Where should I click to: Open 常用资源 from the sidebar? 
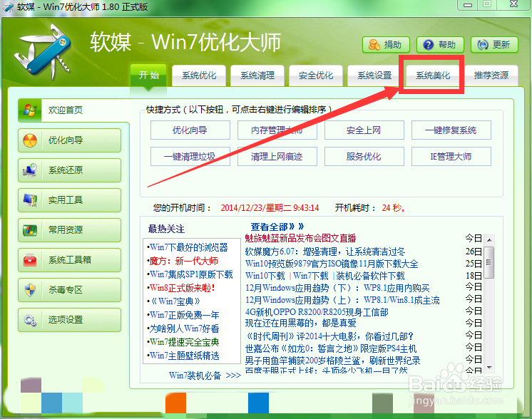click(x=70, y=230)
